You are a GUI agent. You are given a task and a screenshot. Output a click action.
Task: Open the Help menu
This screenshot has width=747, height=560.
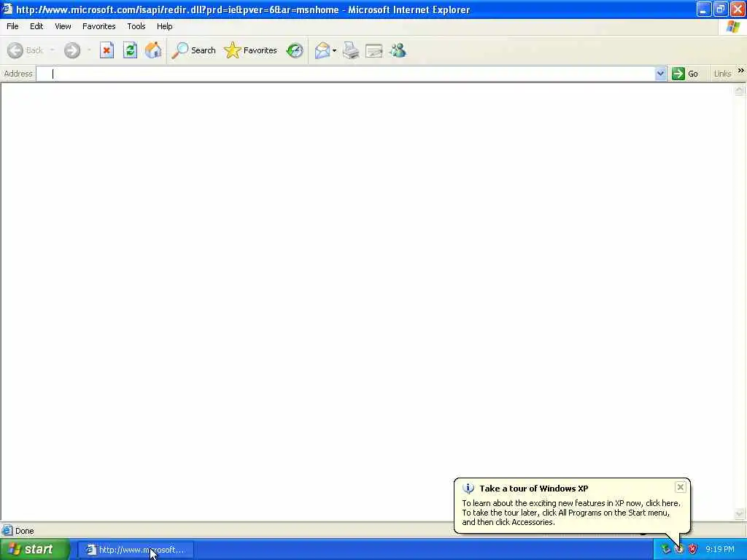coord(164,26)
